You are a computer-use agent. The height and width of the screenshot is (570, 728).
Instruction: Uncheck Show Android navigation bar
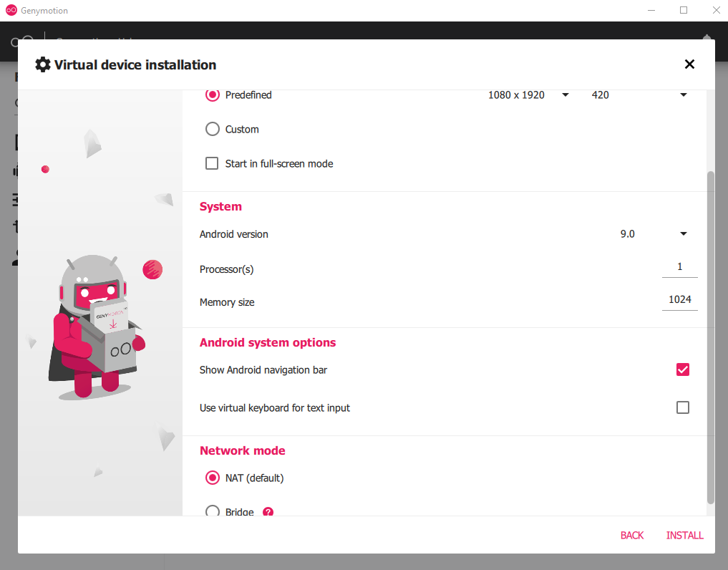682,369
